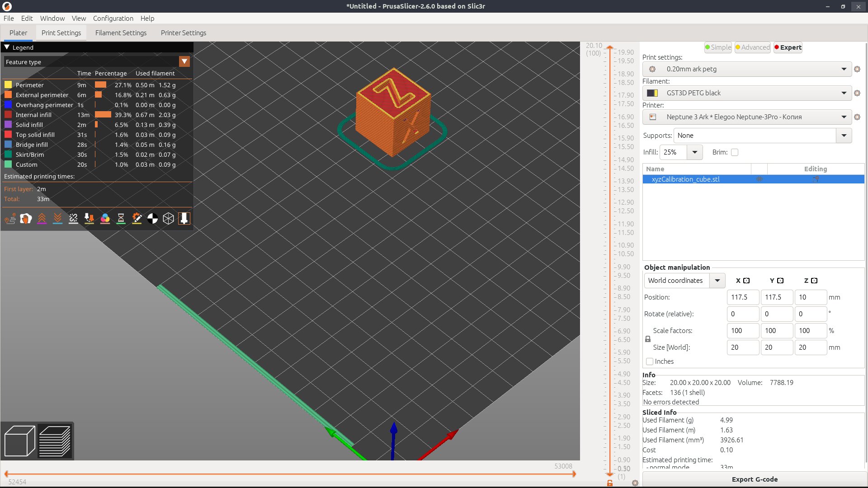Switch to Filament Settings tab
The image size is (868, 488).
pos(121,33)
